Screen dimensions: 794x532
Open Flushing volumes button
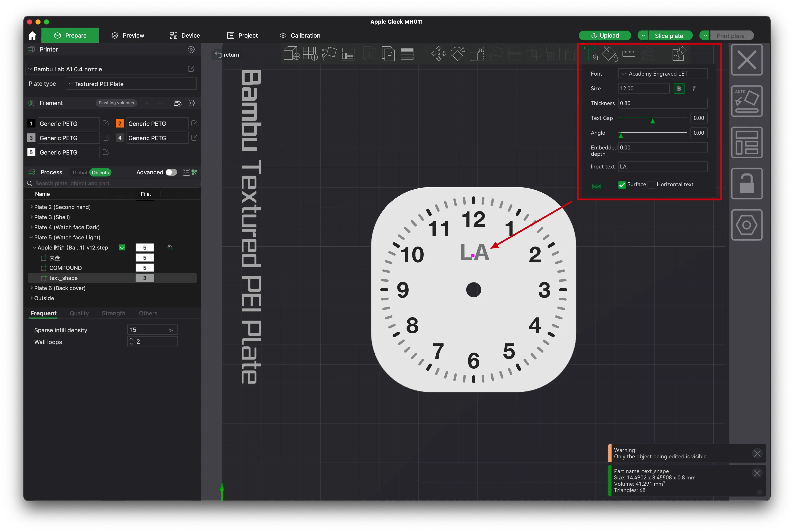click(x=116, y=103)
